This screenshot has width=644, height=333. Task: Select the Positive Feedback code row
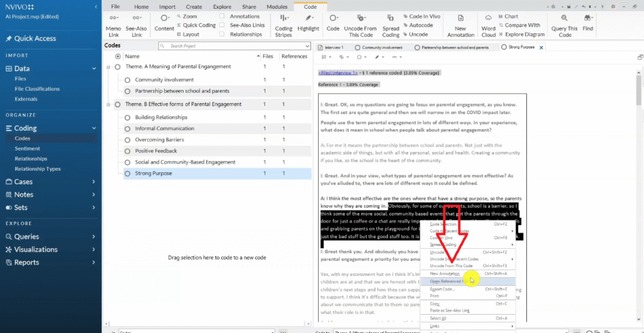(156, 151)
